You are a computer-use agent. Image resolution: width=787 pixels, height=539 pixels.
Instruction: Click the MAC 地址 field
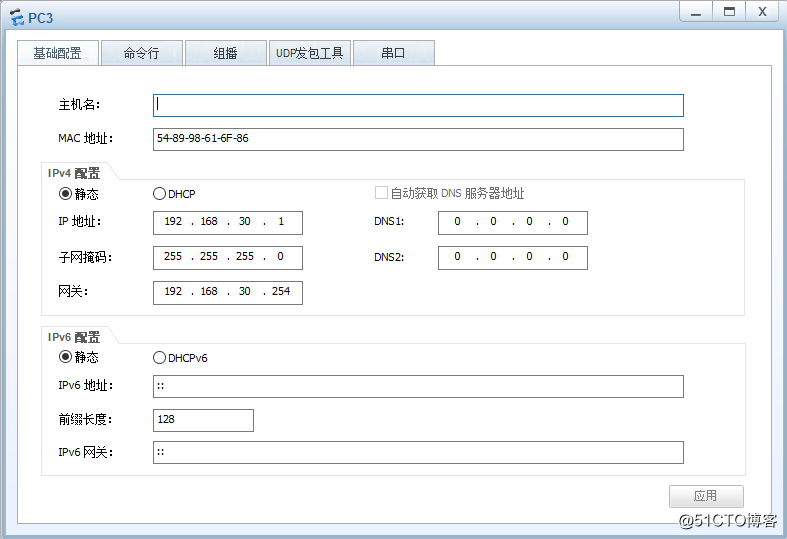pos(418,139)
